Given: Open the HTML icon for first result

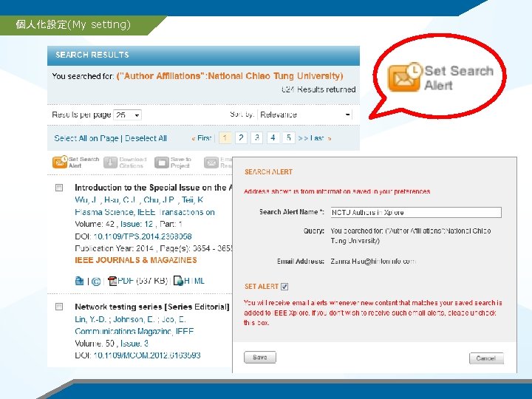Looking at the screenshot, I should tap(178, 281).
